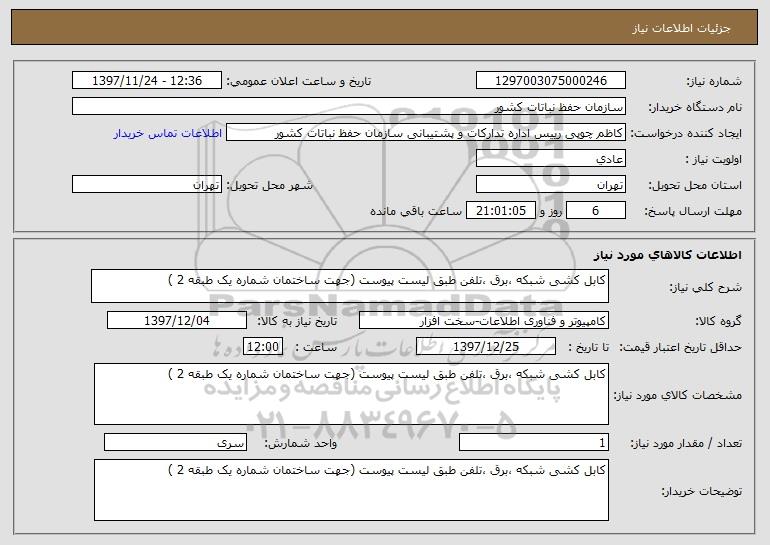770x545 pixels.
Task: Click the واحد شمارش label
Action: (x=301, y=443)
